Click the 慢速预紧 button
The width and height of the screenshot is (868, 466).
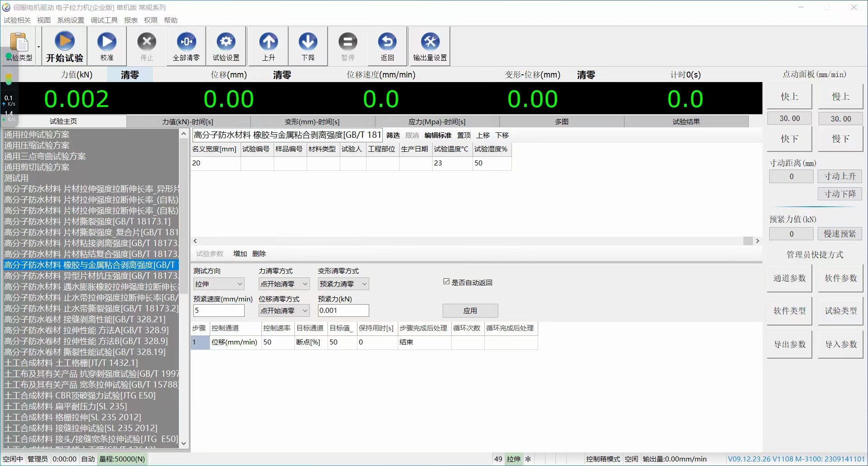pos(840,234)
